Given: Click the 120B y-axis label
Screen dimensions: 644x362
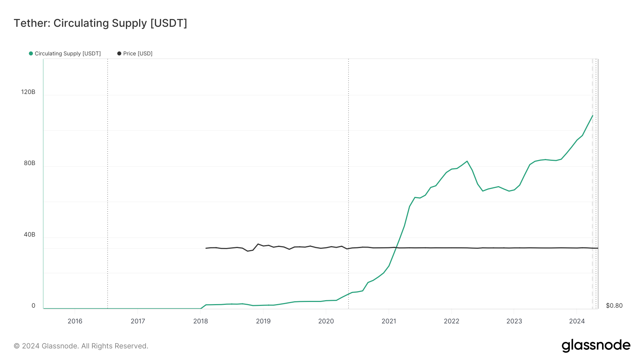Looking at the screenshot, I should pyautogui.click(x=28, y=92).
